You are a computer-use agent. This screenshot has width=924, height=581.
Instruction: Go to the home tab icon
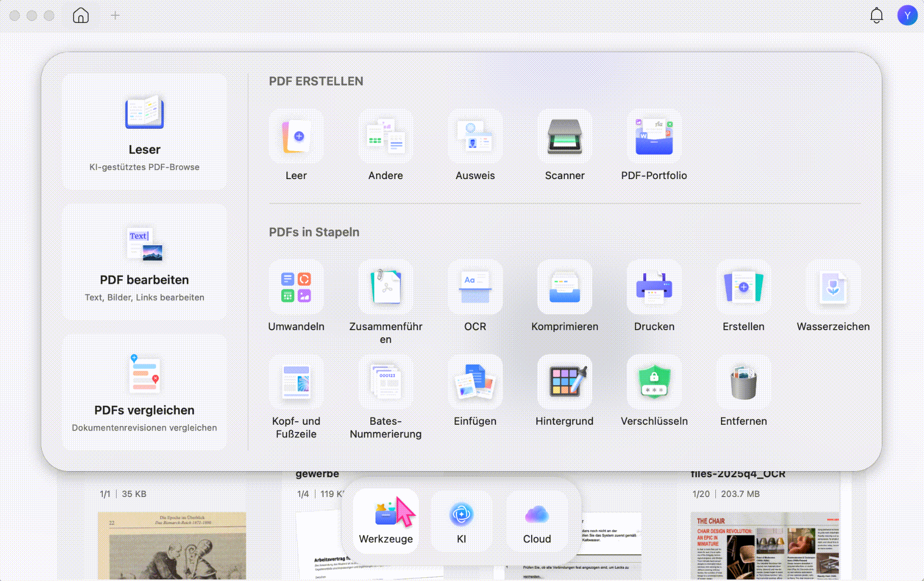pyautogui.click(x=81, y=15)
